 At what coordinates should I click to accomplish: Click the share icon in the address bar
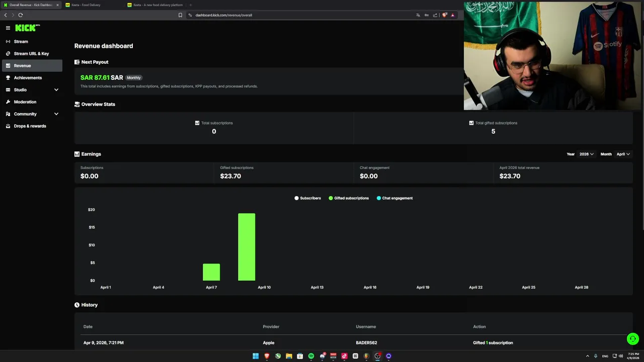[435, 15]
